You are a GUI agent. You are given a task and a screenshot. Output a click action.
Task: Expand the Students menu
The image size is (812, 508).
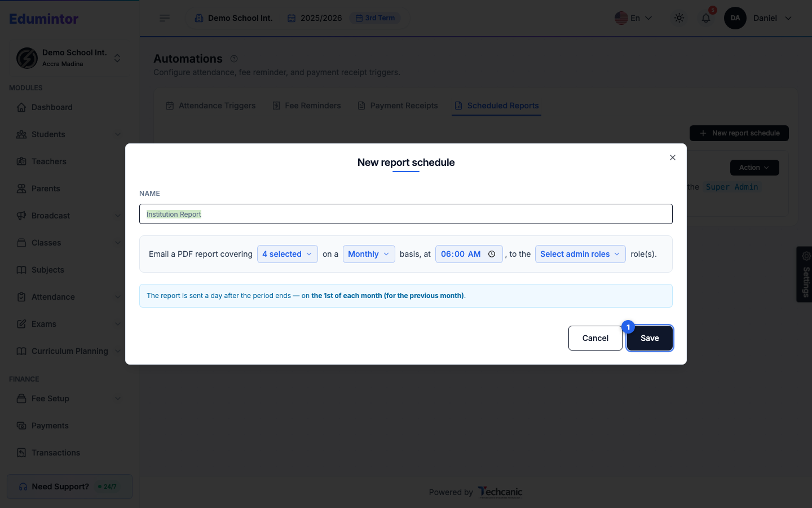70,134
